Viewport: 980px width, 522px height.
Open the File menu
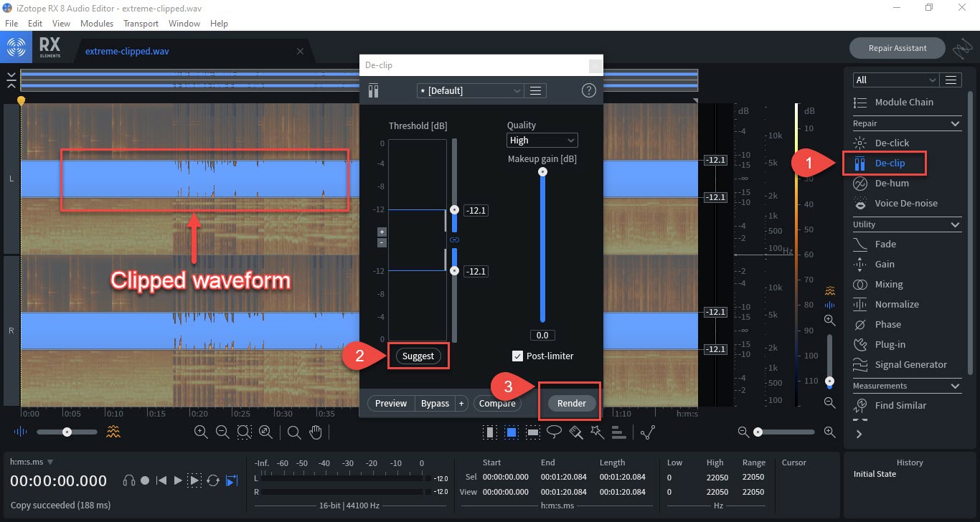tap(11, 23)
